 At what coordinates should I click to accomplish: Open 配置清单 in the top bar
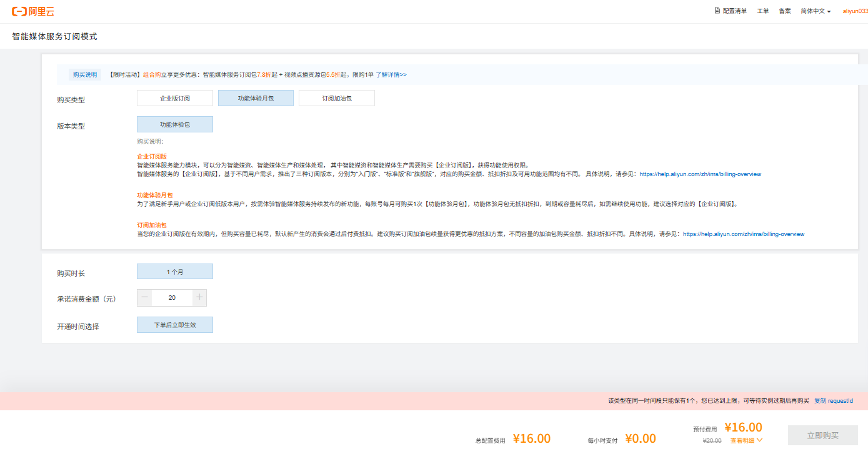point(731,11)
